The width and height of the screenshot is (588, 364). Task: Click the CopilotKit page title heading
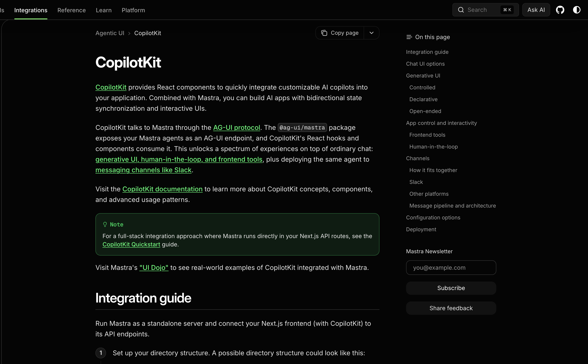(128, 62)
